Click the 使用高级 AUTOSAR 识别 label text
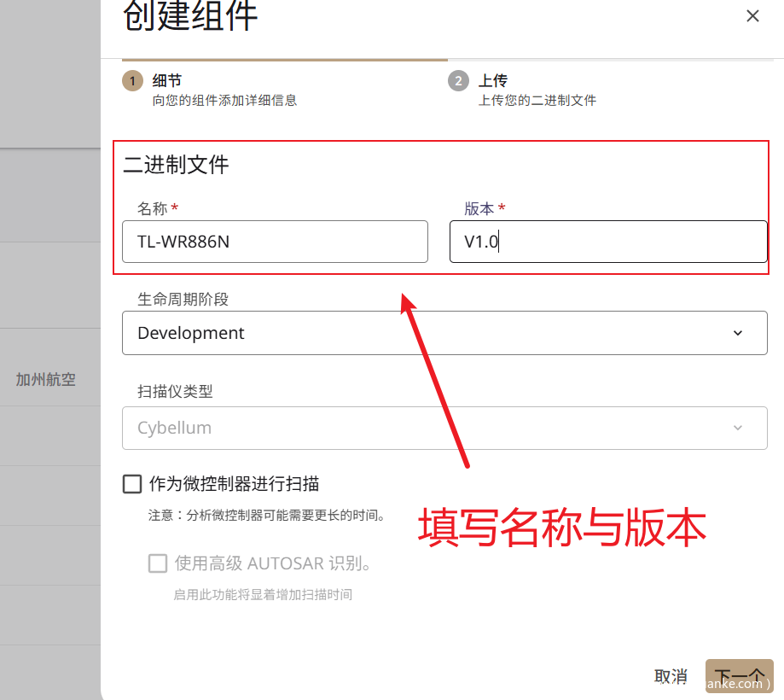Viewport: 784px width, 700px height. 273,563
